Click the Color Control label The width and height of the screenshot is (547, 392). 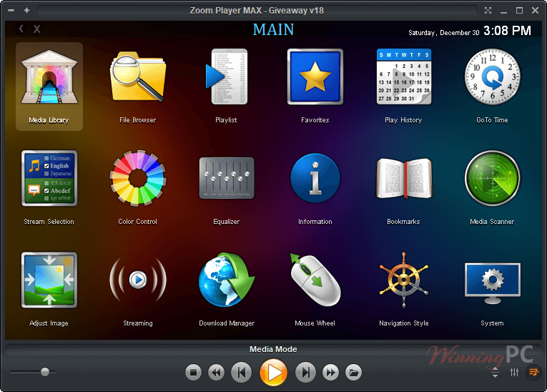click(x=137, y=222)
